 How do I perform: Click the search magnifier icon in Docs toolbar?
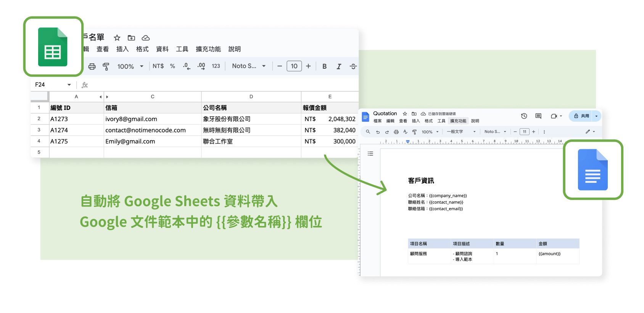pos(368,132)
